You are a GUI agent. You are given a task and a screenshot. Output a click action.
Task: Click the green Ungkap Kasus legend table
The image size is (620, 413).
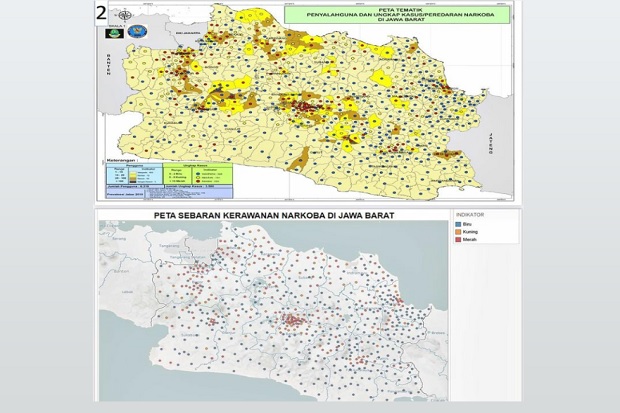[x=198, y=174]
